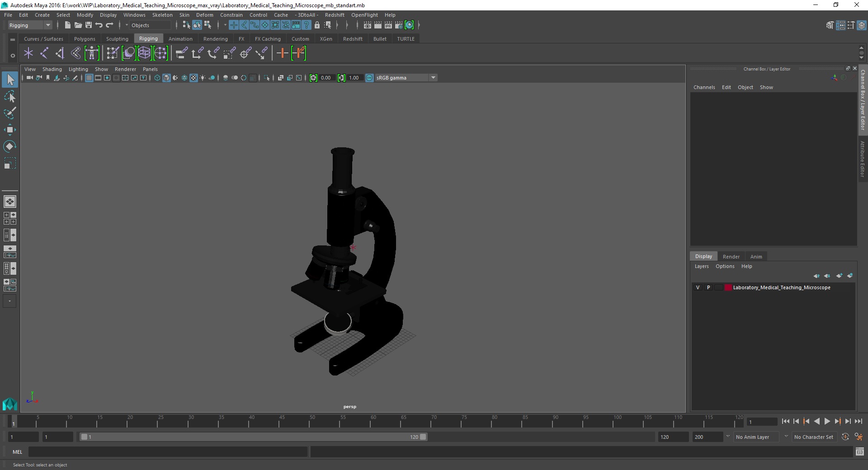Toggle visibility V of Microscope layer

[698, 287]
